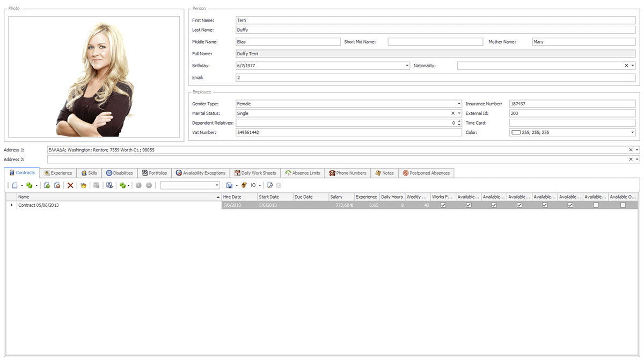Open the Address 2 dropdown arrow
644x361 pixels.
pos(637,160)
